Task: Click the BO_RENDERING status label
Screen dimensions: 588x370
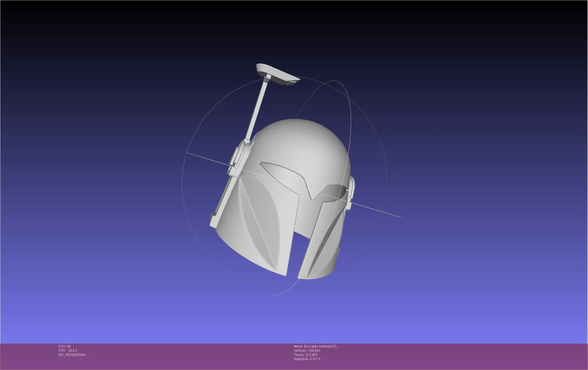Action: [x=72, y=355]
